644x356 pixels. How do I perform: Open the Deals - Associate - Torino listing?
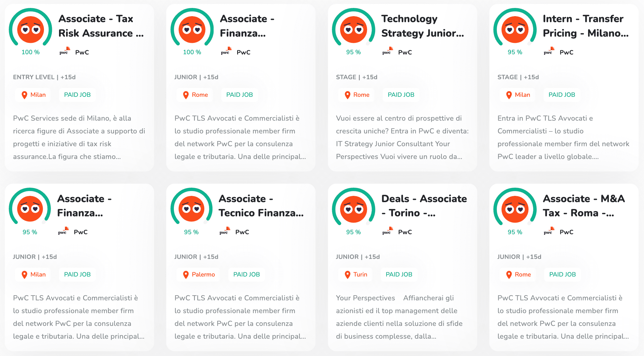[424, 206]
